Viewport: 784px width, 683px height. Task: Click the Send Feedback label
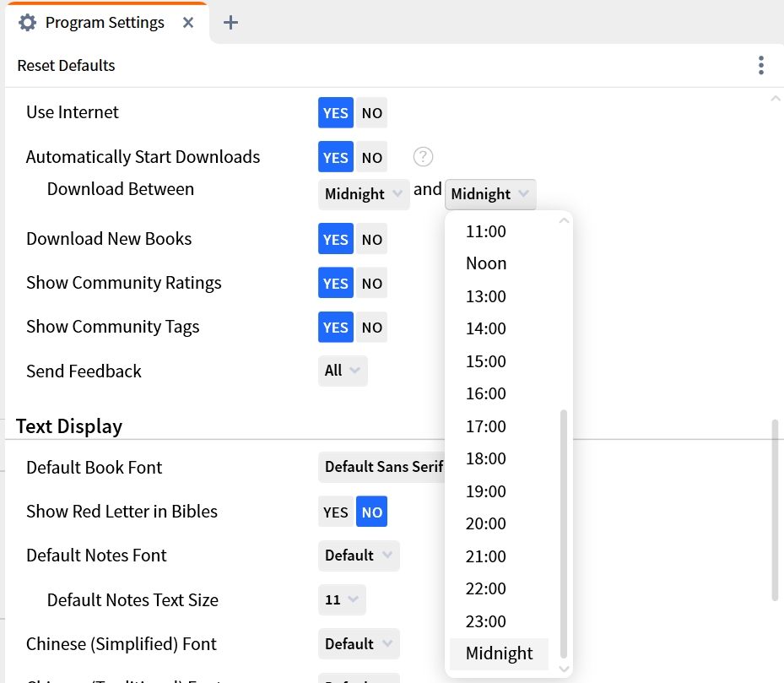(84, 371)
